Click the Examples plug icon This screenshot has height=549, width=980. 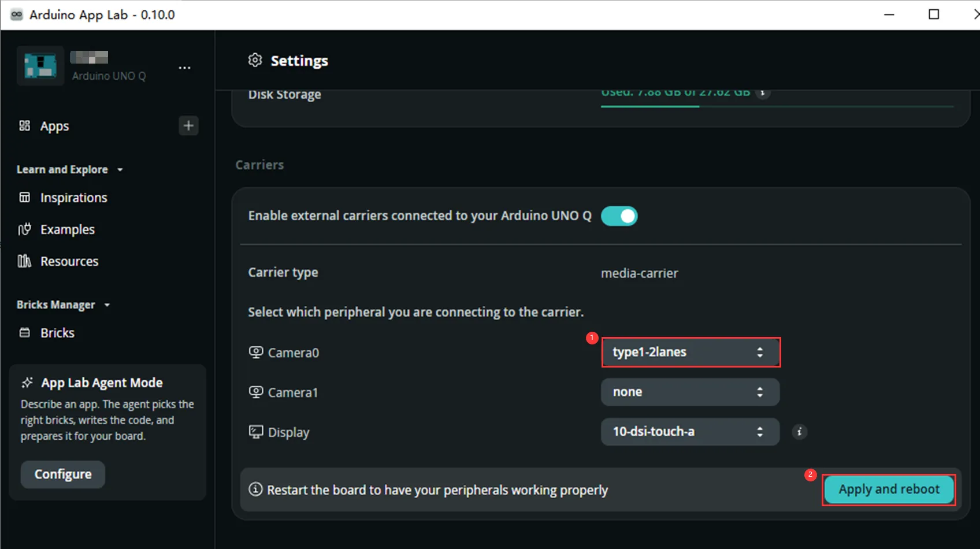pyautogui.click(x=24, y=229)
